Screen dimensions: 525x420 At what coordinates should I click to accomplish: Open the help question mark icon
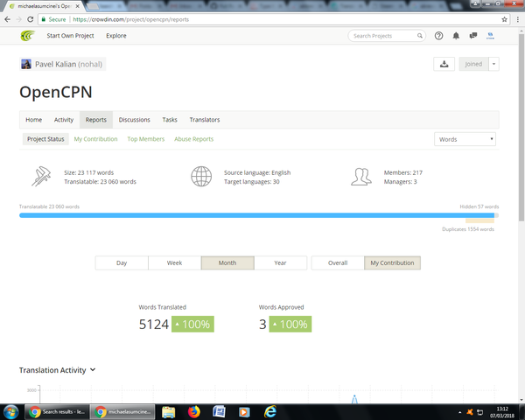click(x=438, y=36)
